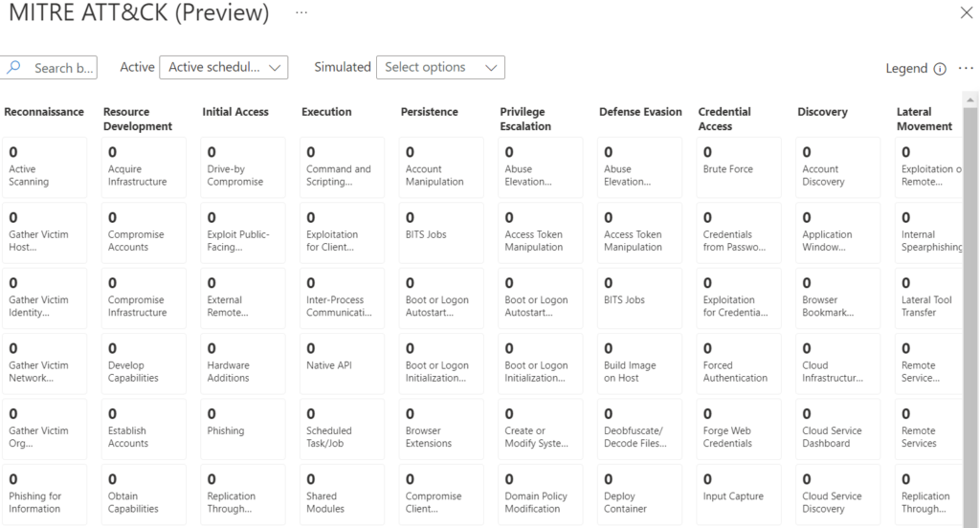Image resolution: width=980 pixels, height=528 pixels.
Task: Click the scrollbar up arrow
Action: click(970, 100)
